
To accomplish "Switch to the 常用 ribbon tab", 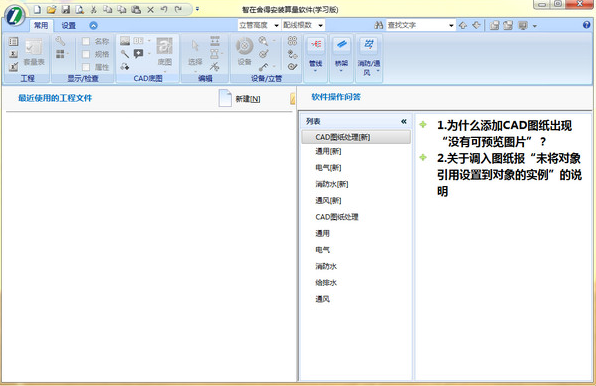I will (41, 25).
